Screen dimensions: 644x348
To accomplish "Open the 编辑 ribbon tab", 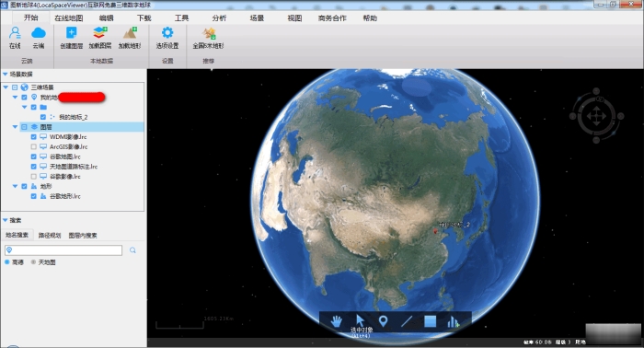I will (x=106, y=18).
